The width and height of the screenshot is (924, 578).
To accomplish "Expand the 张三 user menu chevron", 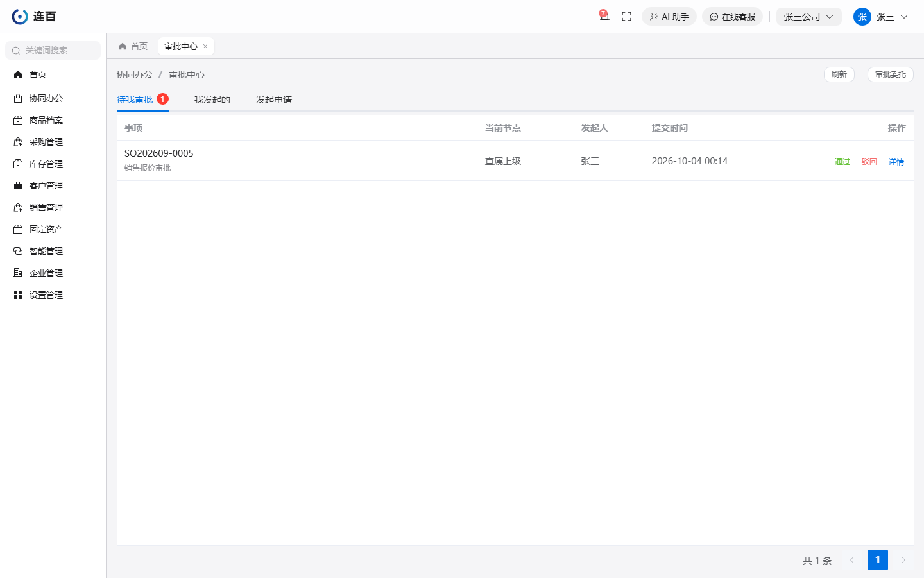I will (x=904, y=17).
